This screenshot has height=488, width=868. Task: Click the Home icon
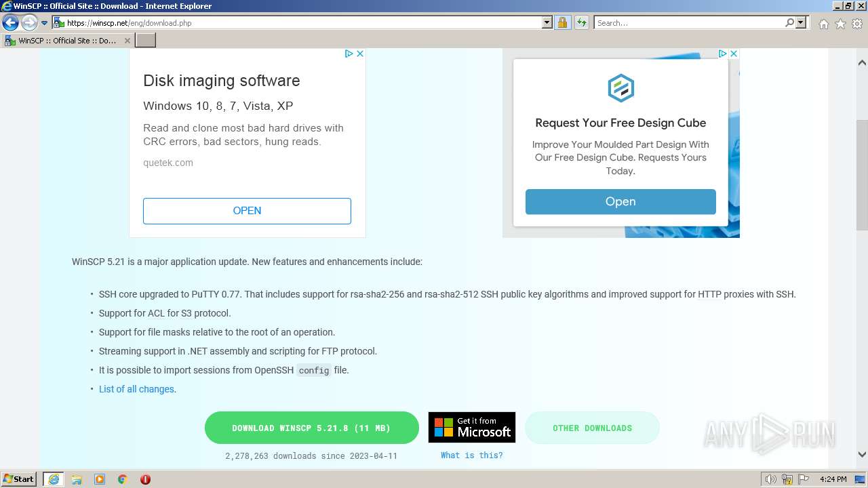coord(823,24)
